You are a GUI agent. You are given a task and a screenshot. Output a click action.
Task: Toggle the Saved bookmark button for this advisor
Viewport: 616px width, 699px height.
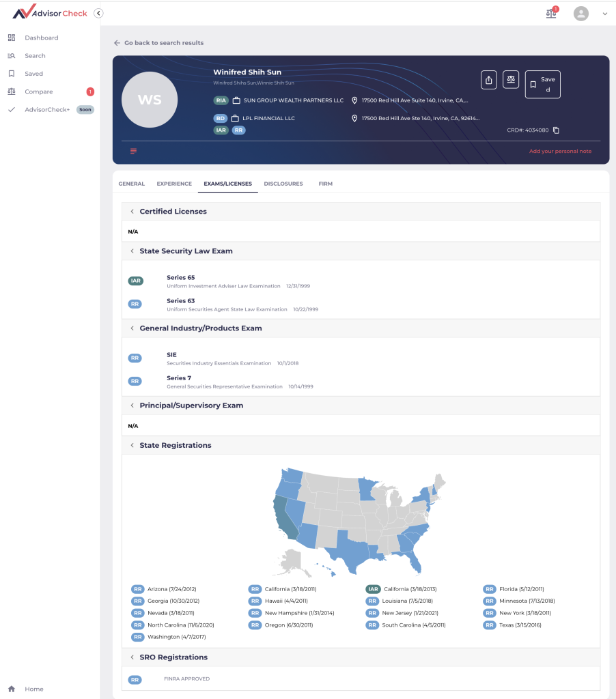tap(542, 84)
